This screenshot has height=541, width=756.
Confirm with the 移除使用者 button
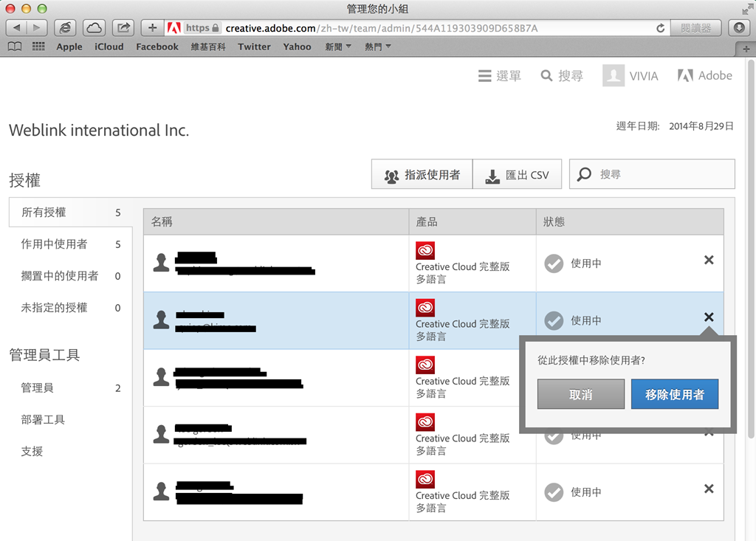(675, 394)
